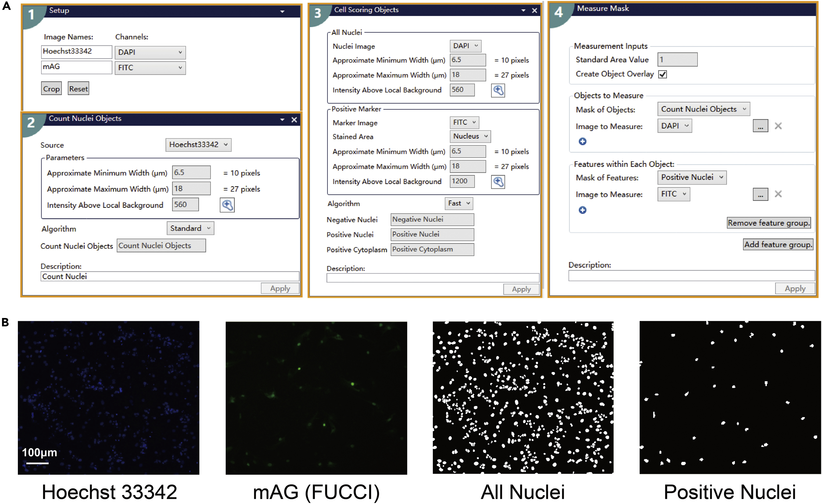Click the X to remove the DAPI measurement image

(x=778, y=126)
